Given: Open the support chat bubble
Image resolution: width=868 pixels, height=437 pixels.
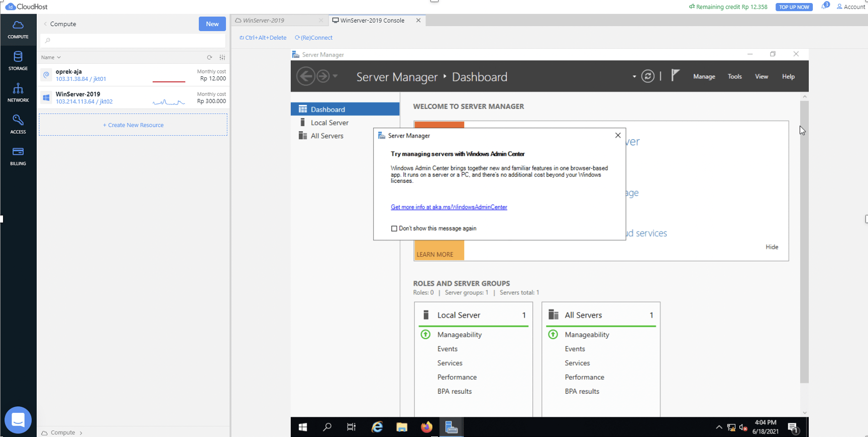Looking at the screenshot, I should pyautogui.click(x=18, y=420).
